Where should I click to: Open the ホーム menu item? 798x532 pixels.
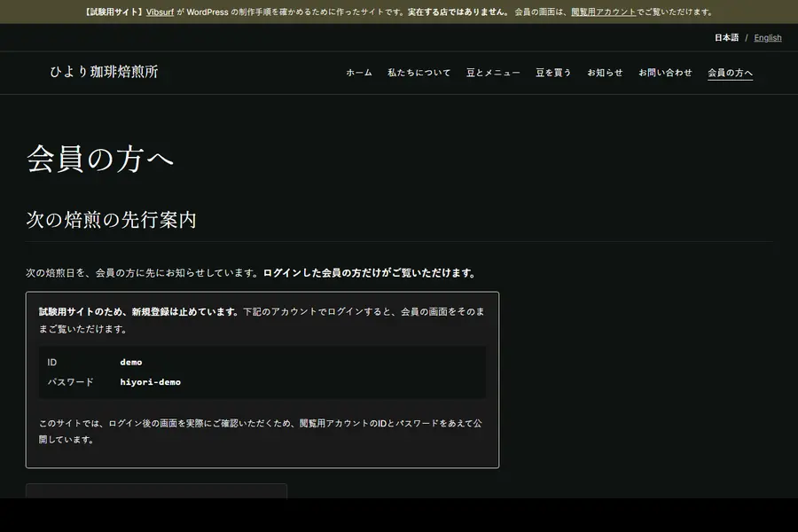click(359, 73)
